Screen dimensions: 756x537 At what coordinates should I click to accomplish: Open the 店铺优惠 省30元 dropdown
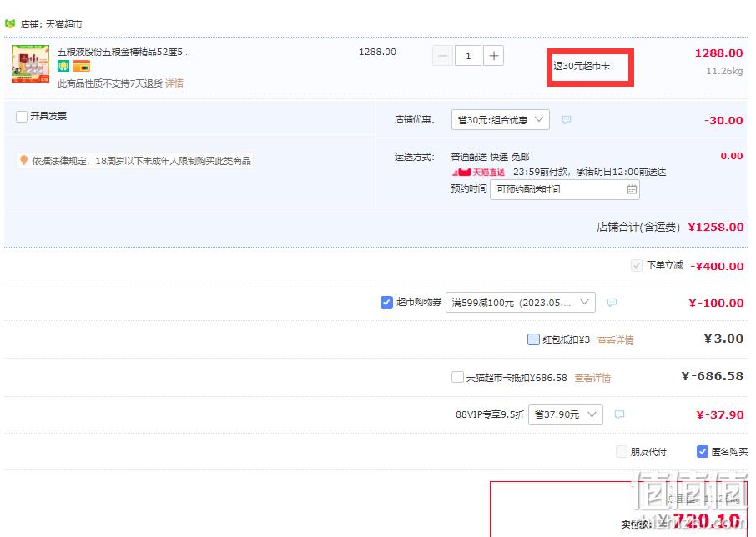501,120
